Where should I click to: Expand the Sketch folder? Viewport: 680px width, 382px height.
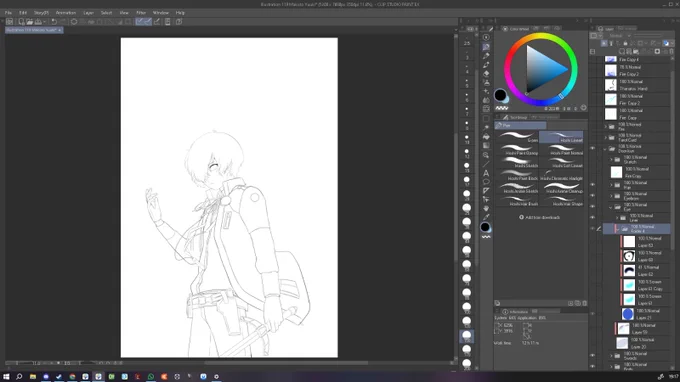pos(611,160)
